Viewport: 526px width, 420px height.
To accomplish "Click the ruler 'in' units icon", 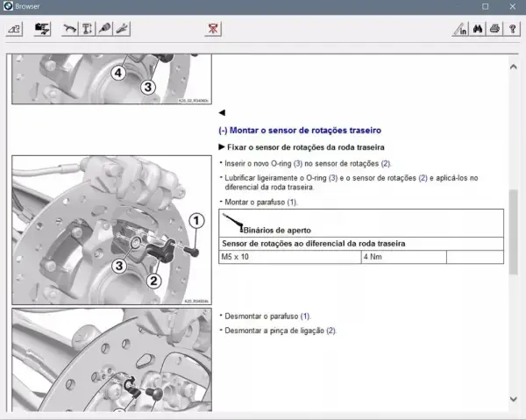I will point(460,29).
